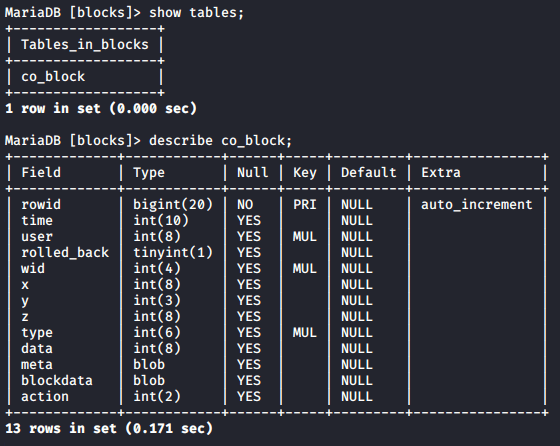Click the 'show tables;' command text
The height and width of the screenshot is (446, 560).
196,13
